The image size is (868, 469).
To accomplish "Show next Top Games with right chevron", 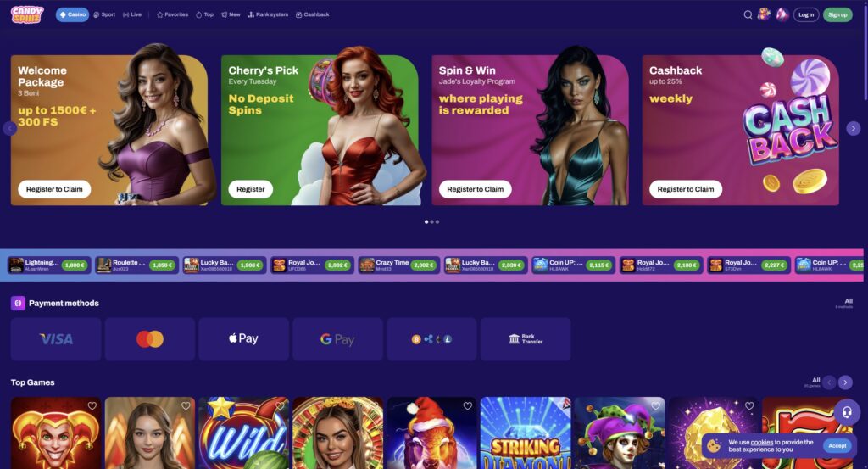I will pyautogui.click(x=845, y=382).
